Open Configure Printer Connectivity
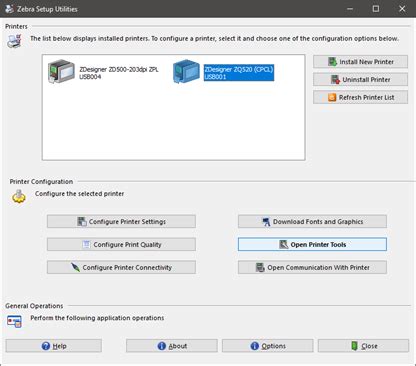The height and width of the screenshot is (366, 416). coord(121,267)
